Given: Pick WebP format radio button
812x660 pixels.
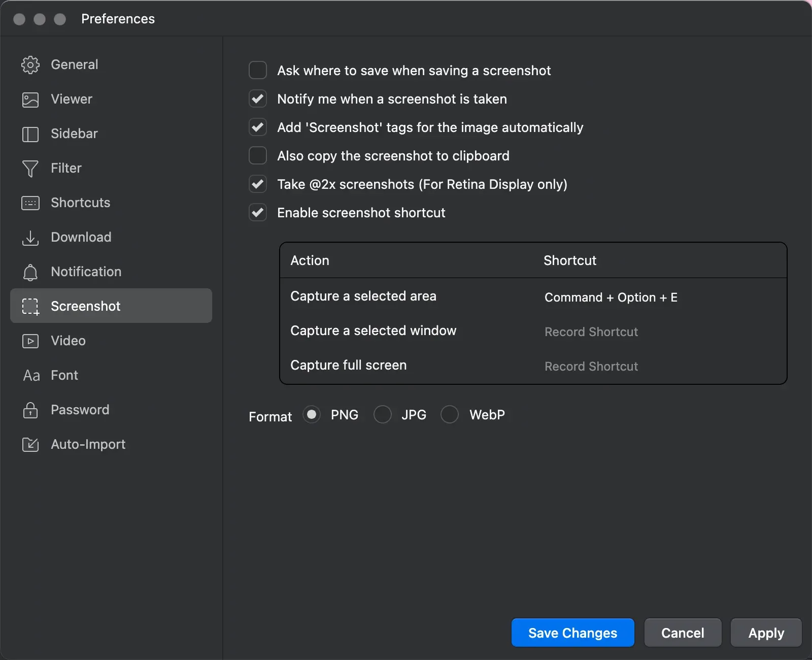Looking at the screenshot, I should pos(450,414).
